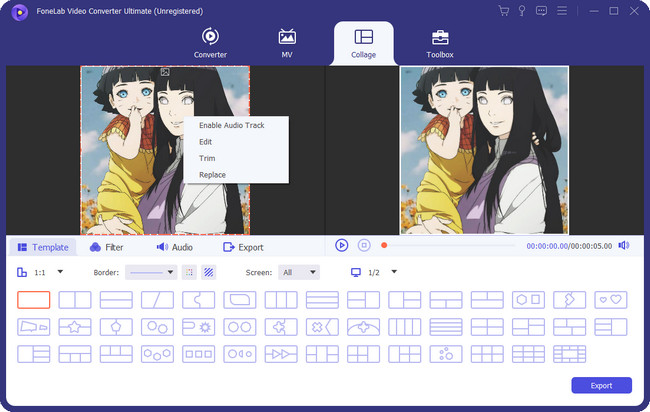Open the border color picker
650x412 pixels.
(x=189, y=272)
